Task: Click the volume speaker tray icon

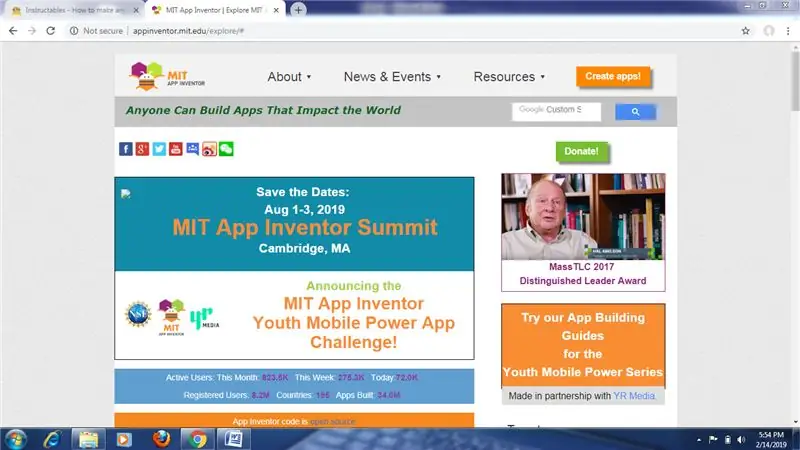Action: (741, 440)
